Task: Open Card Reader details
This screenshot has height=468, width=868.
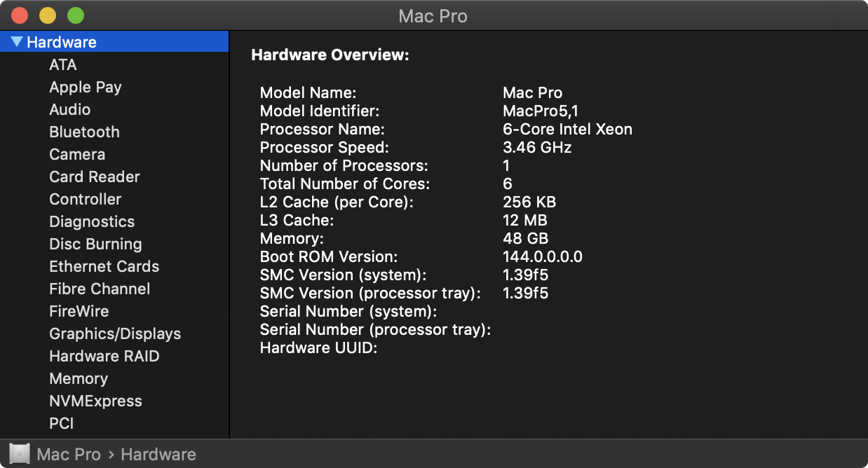Action: click(95, 177)
